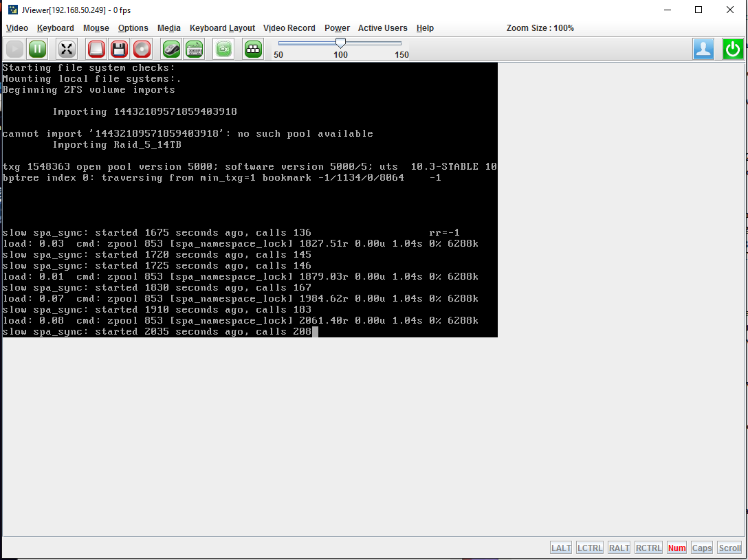
Task: Click the 'load: 0.03 cmd: zpool' line
Action: pos(241,243)
